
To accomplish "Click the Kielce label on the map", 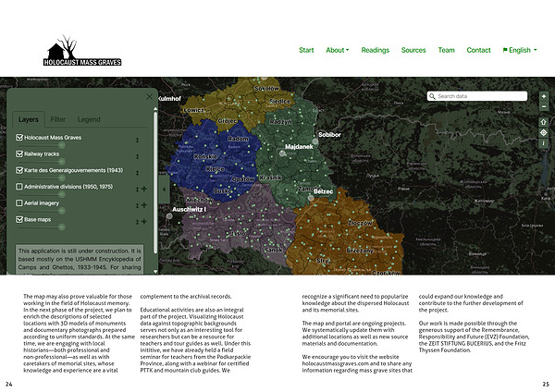I will click(215, 169).
